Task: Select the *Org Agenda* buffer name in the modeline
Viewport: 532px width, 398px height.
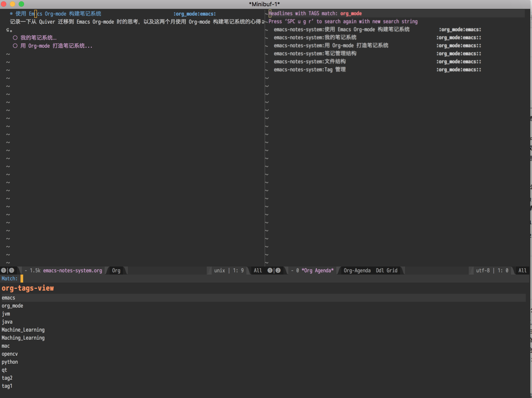Action: pyautogui.click(x=319, y=270)
